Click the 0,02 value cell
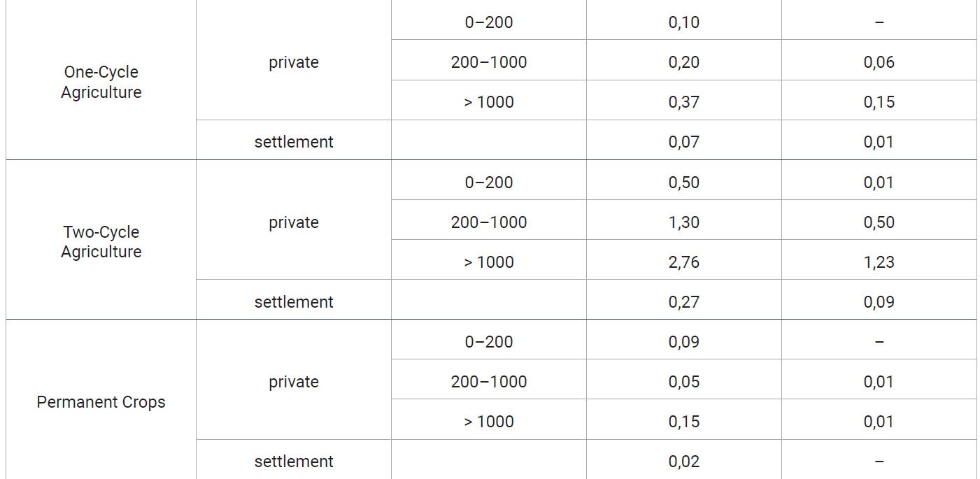 click(x=684, y=462)
